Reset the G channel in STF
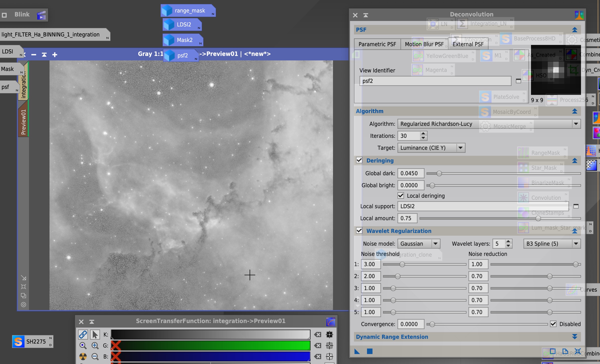Screen dimensions: 600x364 318,346
